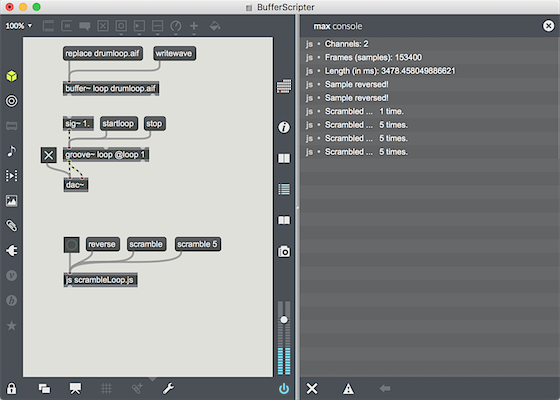Toggle the grid display icon

106,388
